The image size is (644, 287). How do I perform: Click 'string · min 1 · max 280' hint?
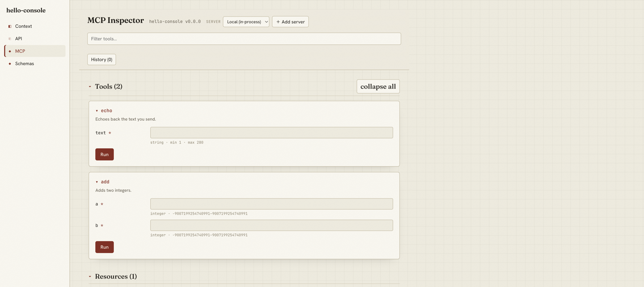(x=177, y=143)
